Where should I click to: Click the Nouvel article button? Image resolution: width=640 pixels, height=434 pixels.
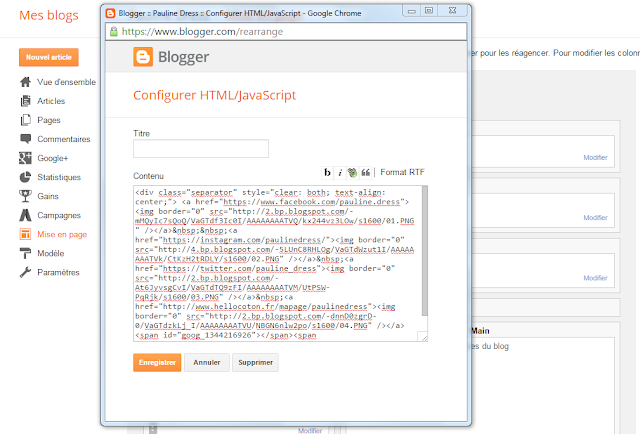point(49,58)
